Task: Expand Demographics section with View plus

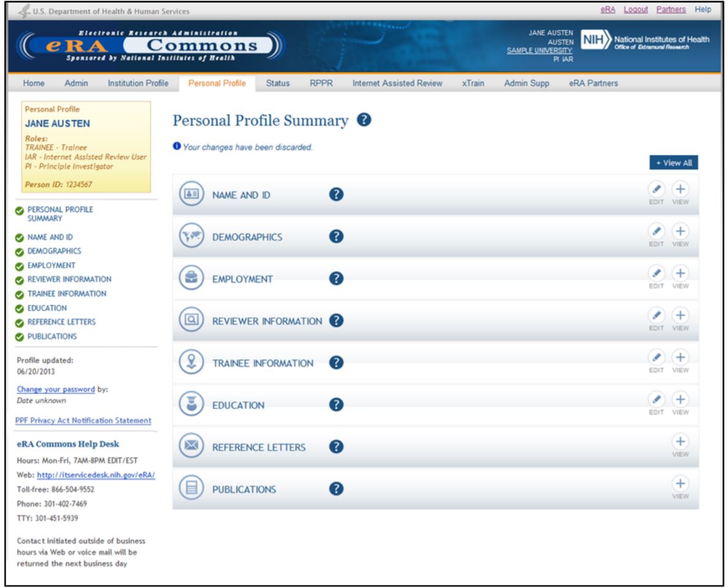Action: coord(680,231)
